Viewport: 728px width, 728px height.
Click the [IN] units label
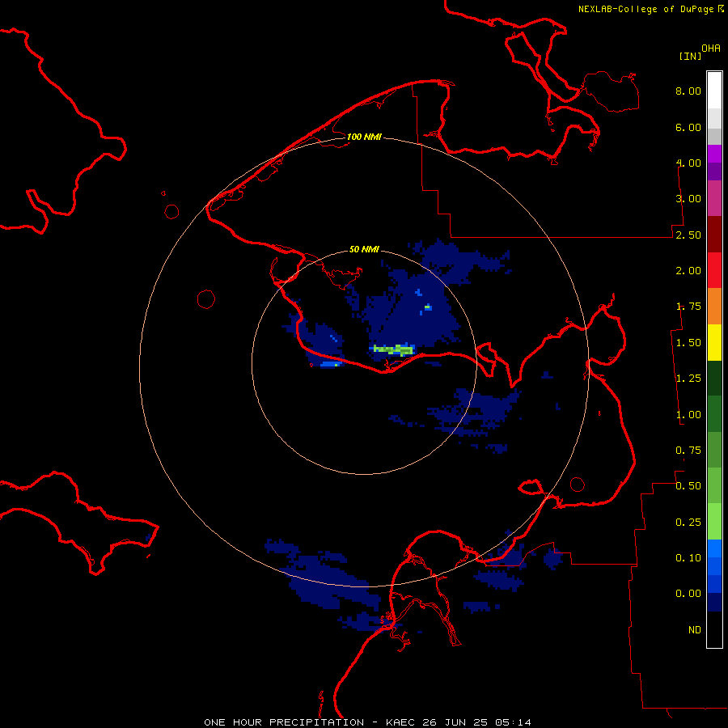click(690, 56)
